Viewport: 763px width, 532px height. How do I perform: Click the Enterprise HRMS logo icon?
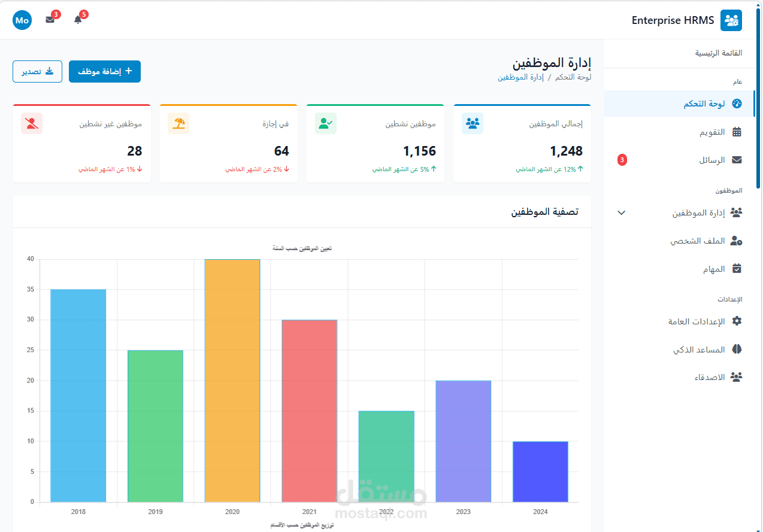pyautogui.click(x=731, y=20)
